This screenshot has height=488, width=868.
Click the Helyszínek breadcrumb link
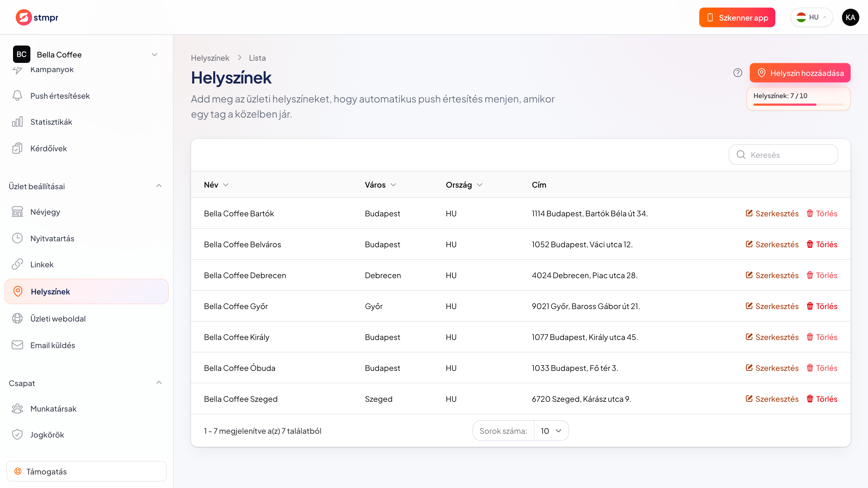click(210, 58)
